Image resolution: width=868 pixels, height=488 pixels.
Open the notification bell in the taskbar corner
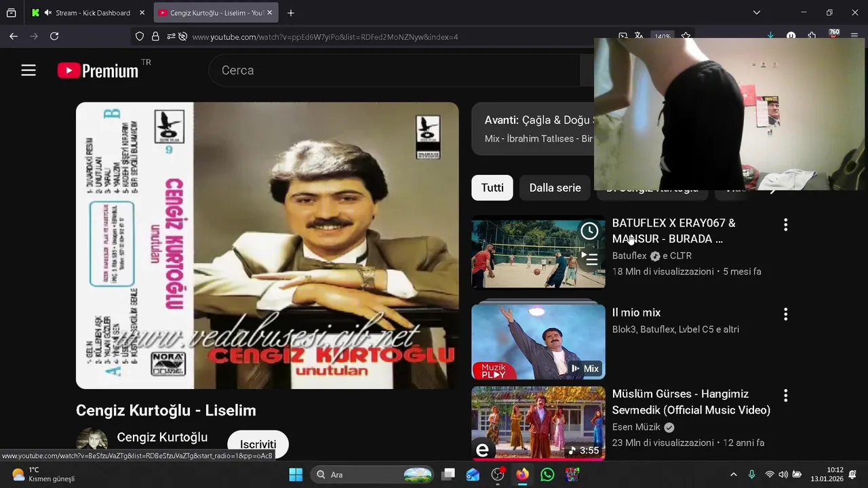tap(852, 474)
